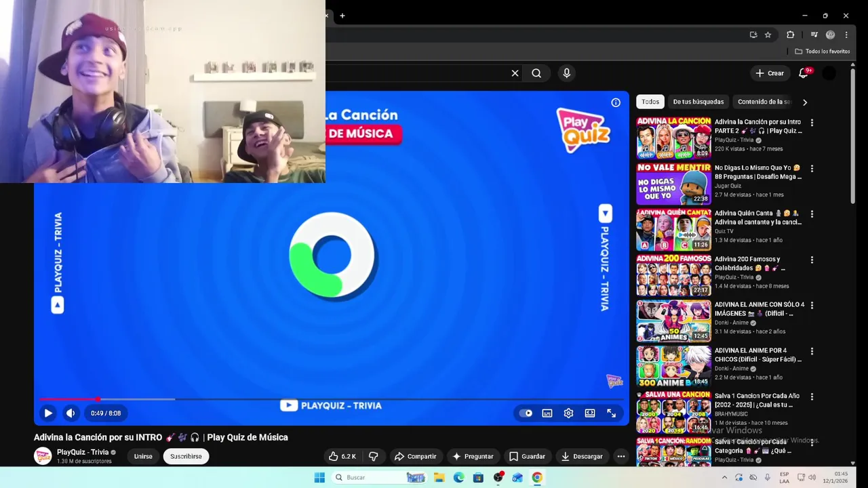This screenshot has width=868, height=488.
Task: Turn on subtitles in the player
Action: coord(547,413)
